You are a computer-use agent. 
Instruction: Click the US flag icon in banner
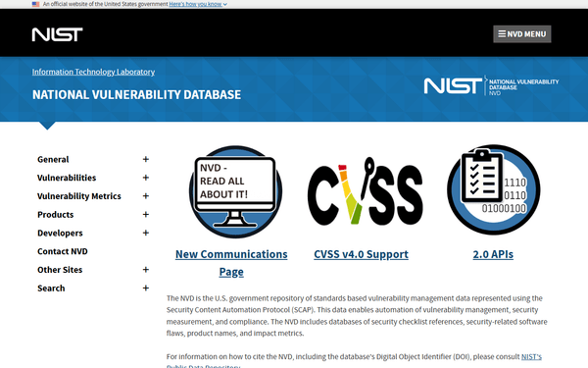35,4
